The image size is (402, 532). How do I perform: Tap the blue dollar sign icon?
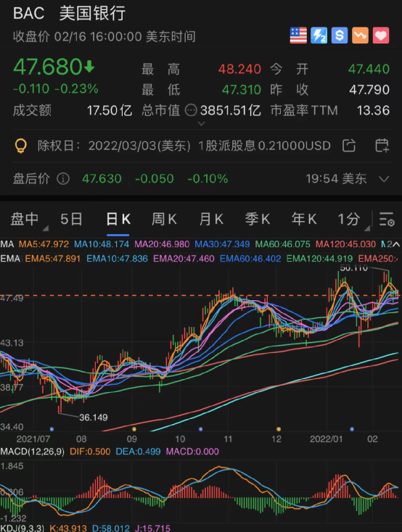340,36
